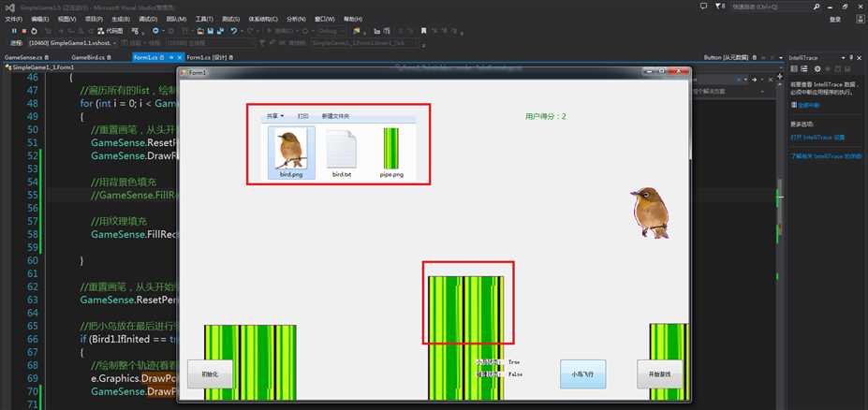Open the 生成(B) menu
The width and height of the screenshot is (868, 410).
pyautogui.click(x=121, y=19)
